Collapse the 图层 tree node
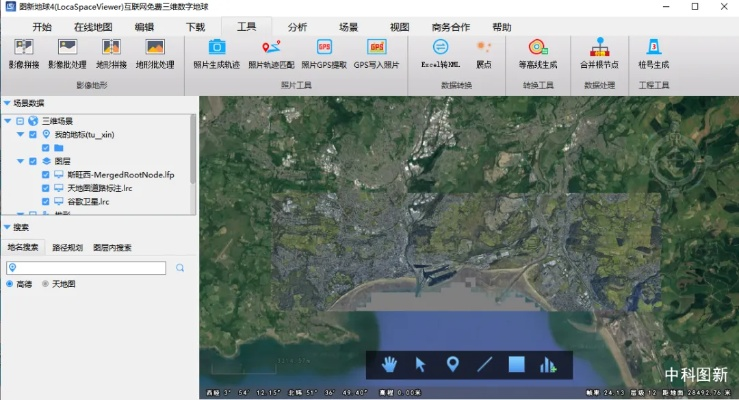The height and width of the screenshot is (400, 739). (21, 160)
